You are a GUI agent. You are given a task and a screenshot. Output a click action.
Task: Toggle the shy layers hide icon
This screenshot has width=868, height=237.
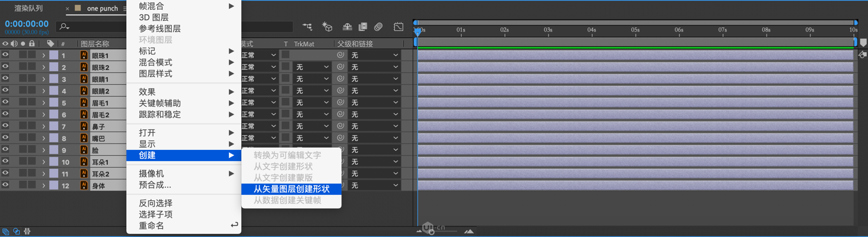[347, 27]
